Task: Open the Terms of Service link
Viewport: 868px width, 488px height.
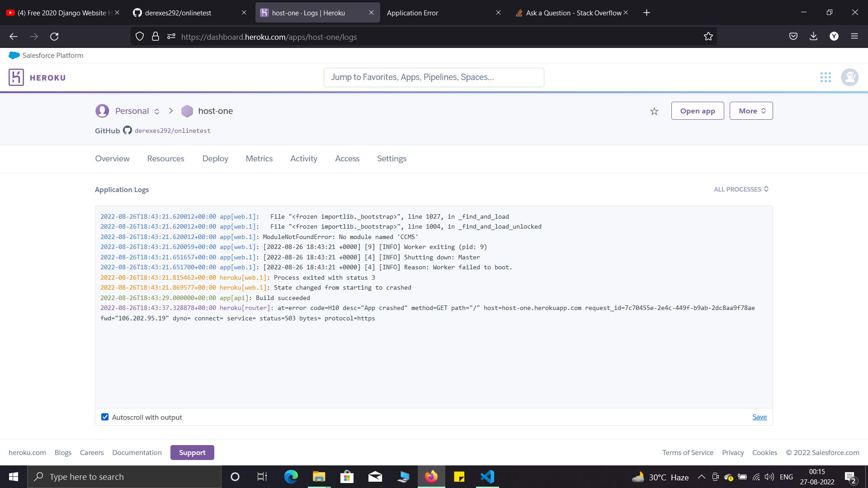Action: pyautogui.click(x=688, y=452)
